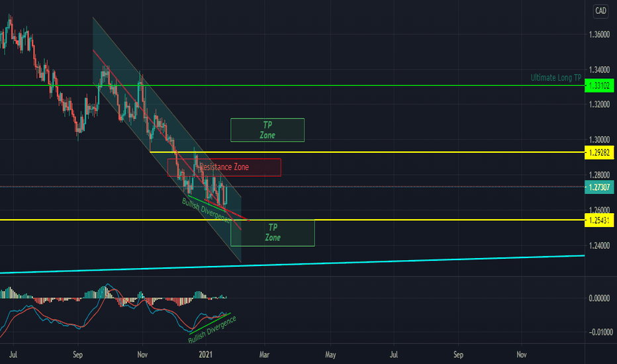The image size is (617, 364).
Task: Click the 1.32000 price axis label
Action: point(599,105)
